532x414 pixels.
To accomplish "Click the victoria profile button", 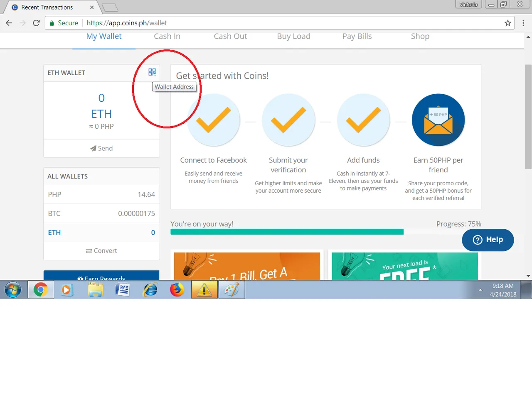I will pyautogui.click(x=468, y=5).
